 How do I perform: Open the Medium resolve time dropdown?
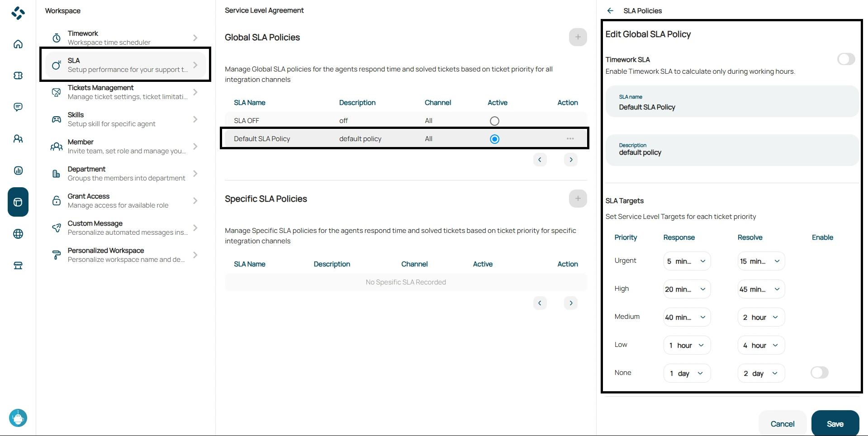tap(761, 318)
